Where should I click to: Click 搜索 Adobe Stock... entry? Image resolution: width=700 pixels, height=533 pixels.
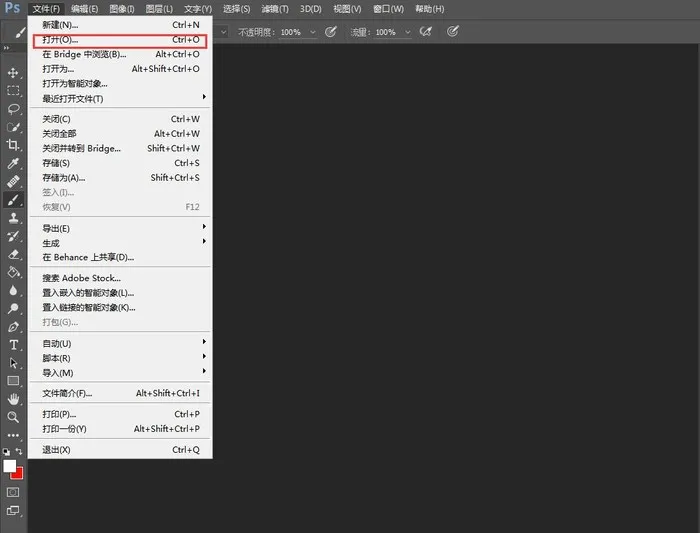81,278
